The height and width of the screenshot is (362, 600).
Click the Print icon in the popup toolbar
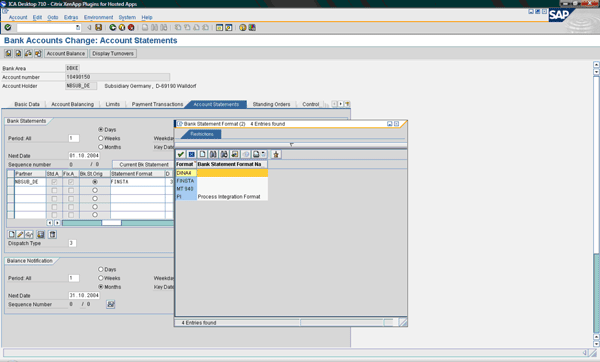coord(256,154)
